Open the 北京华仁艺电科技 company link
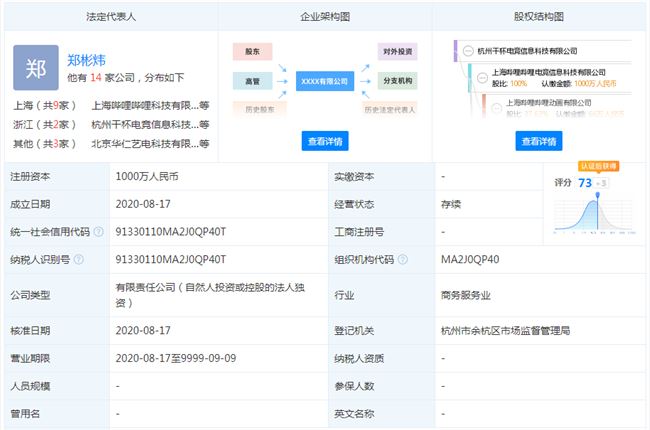The height and width of the screenshot is (430, 650). (x=145, y=144)
